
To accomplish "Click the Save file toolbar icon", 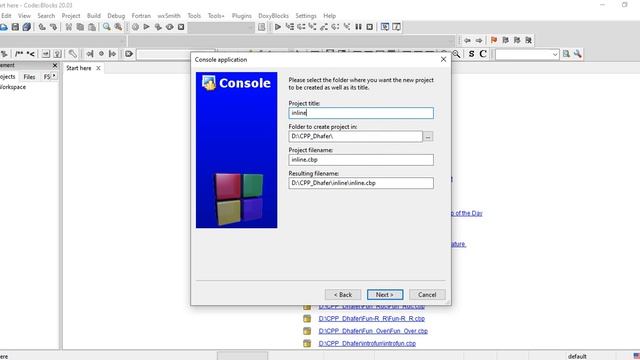I will 15,27.
